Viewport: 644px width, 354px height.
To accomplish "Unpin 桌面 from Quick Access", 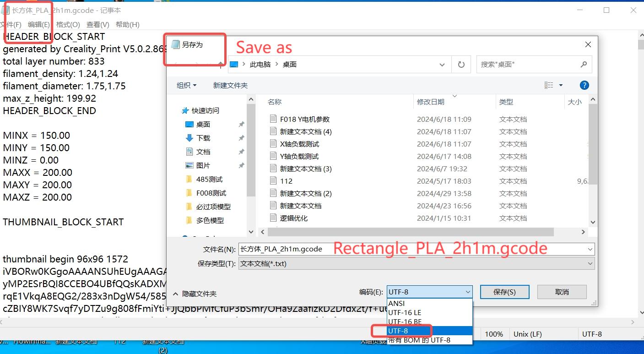I will coord(241,124).
